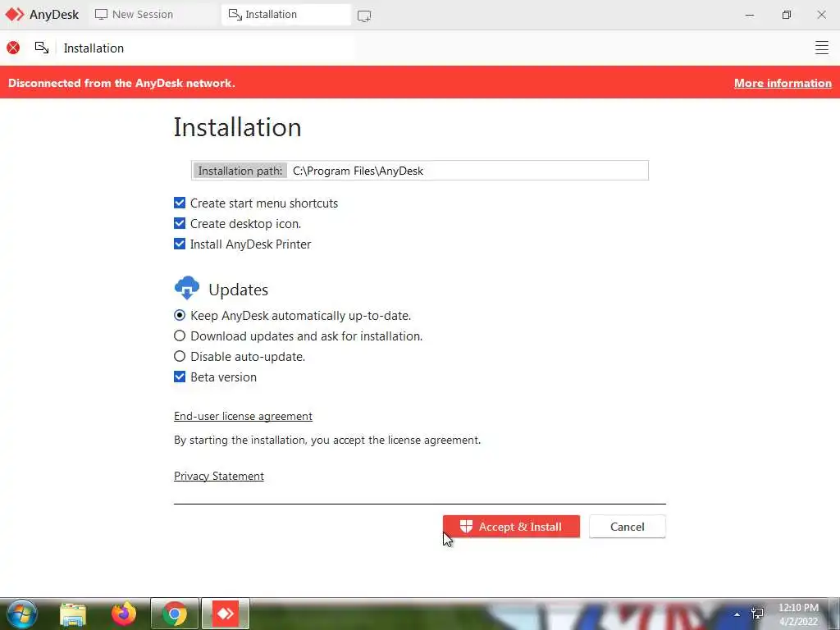Click the Updates section heading

coord(239,290)
